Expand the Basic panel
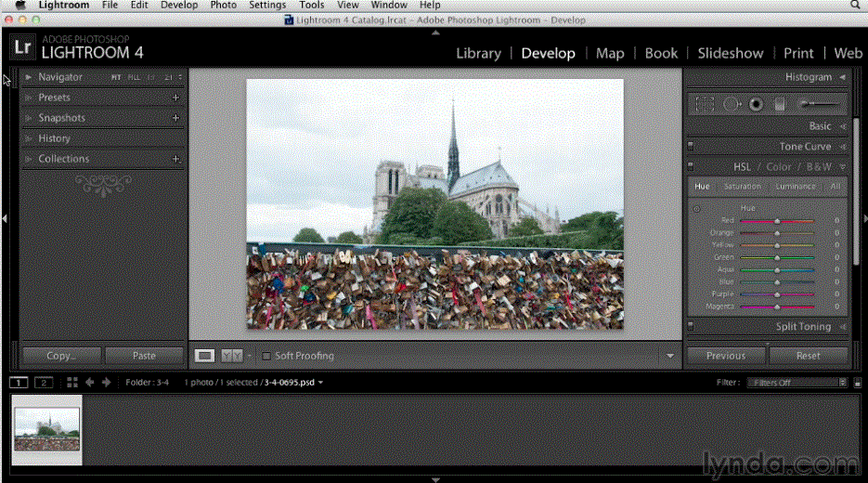868x483 pixels. tap(843, 126)
